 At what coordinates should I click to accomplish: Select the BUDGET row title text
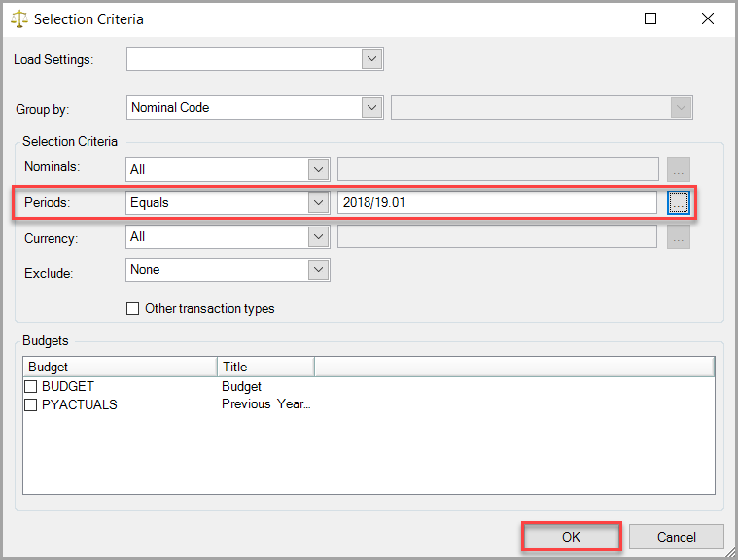coord(242,387)
